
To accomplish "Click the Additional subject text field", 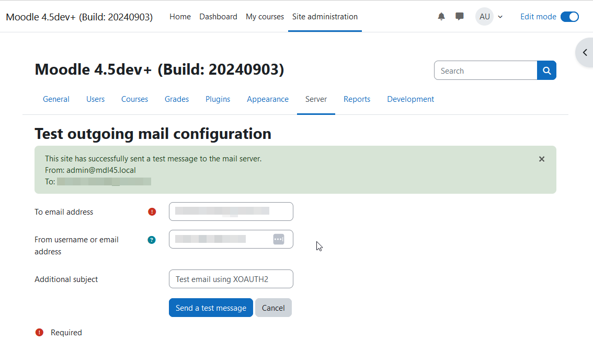I will tap(231, 279).
